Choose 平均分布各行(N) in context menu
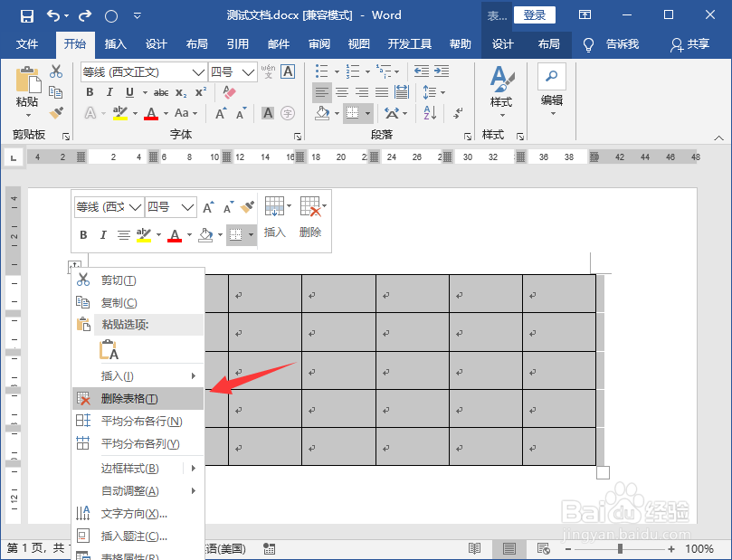This screenshot has width=732, height=560. coord(138,421)
